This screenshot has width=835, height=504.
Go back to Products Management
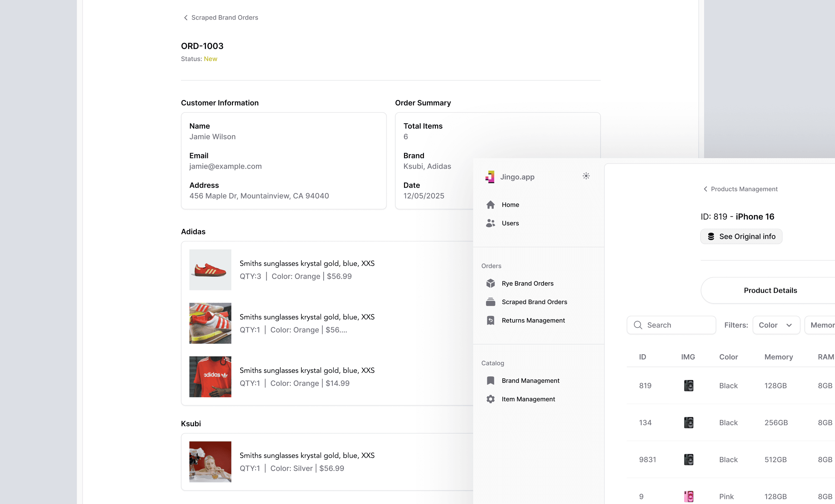point(740,189)
